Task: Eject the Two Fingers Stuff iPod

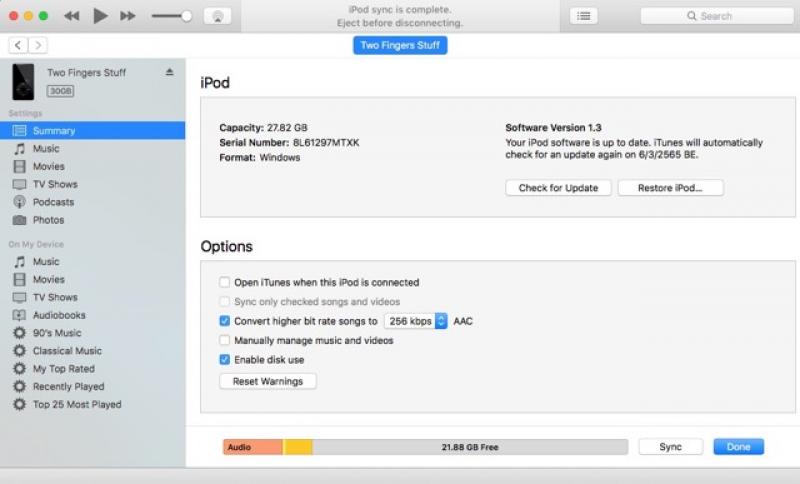Action: tap(169, 72)
